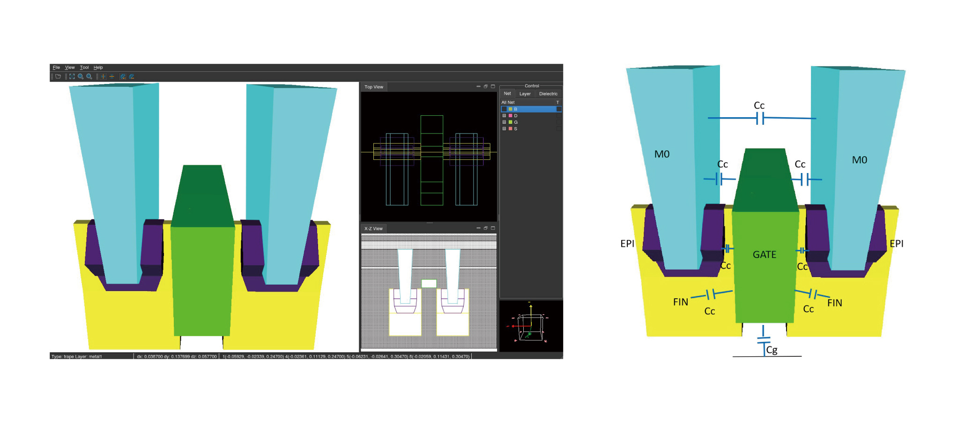
Task: Click the last blue measure tool icon
Action: 132,76
